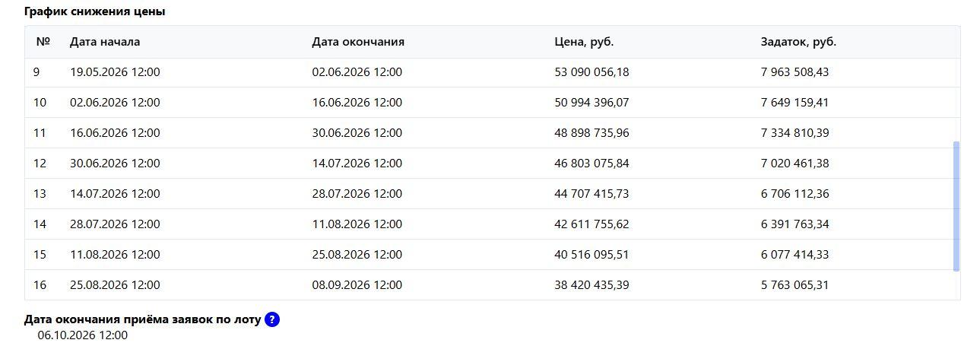The image size is (980, 362).
Task: Click row 11 deposit 7 334 810,39
Action: tap(794, 133)
